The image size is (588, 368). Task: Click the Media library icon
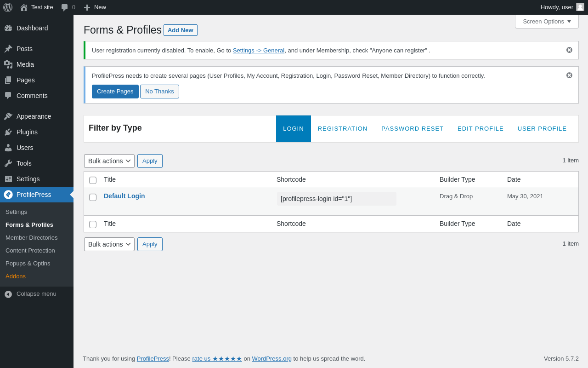click(8, 64)
